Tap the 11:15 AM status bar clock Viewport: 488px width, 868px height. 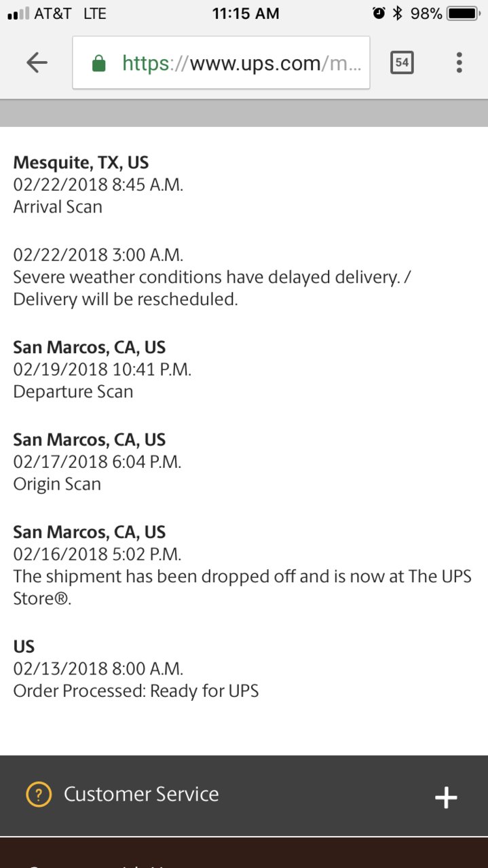[245, 13]
